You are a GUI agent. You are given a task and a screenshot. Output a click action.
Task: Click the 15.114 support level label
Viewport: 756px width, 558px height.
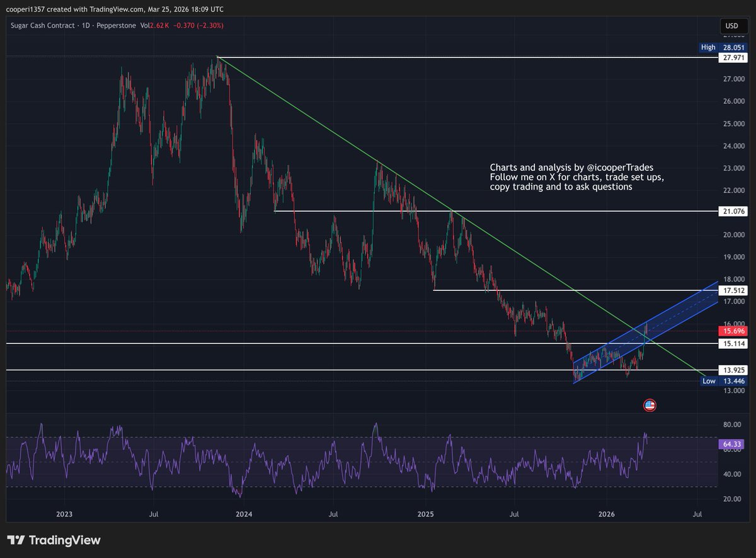click(733, 344)
